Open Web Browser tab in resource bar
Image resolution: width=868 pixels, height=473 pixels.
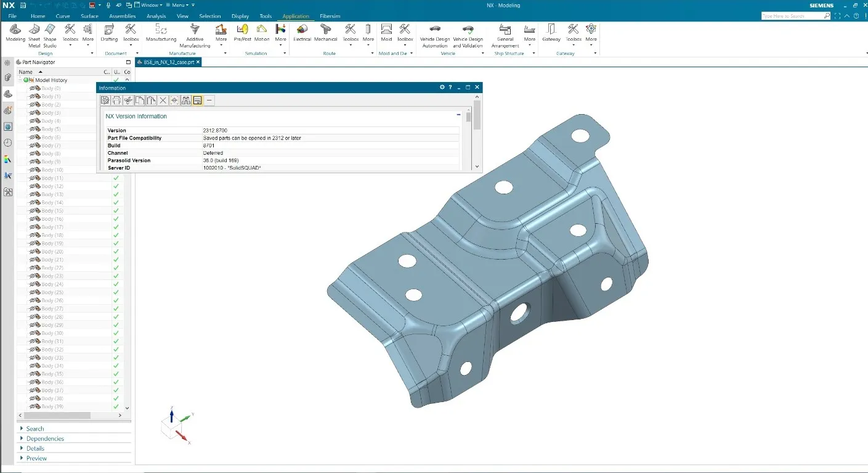tap(8, 126)
